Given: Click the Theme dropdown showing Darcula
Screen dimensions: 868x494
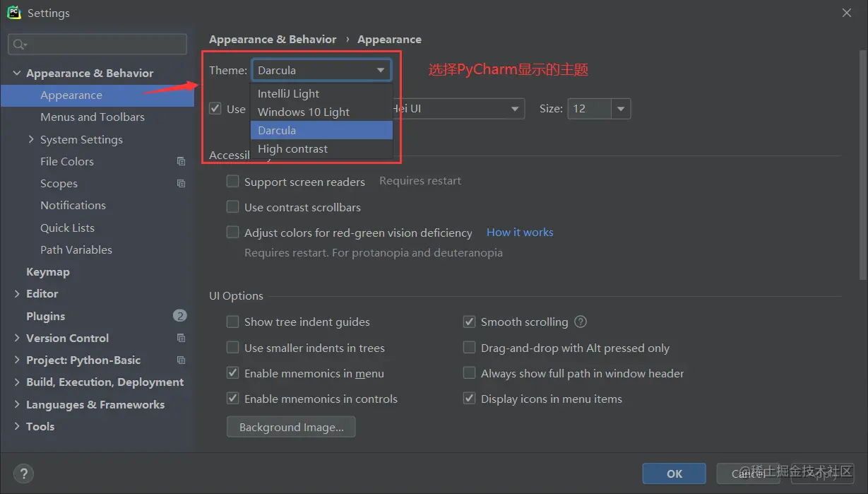Looking at the screenshot, I should coord(321,70).
